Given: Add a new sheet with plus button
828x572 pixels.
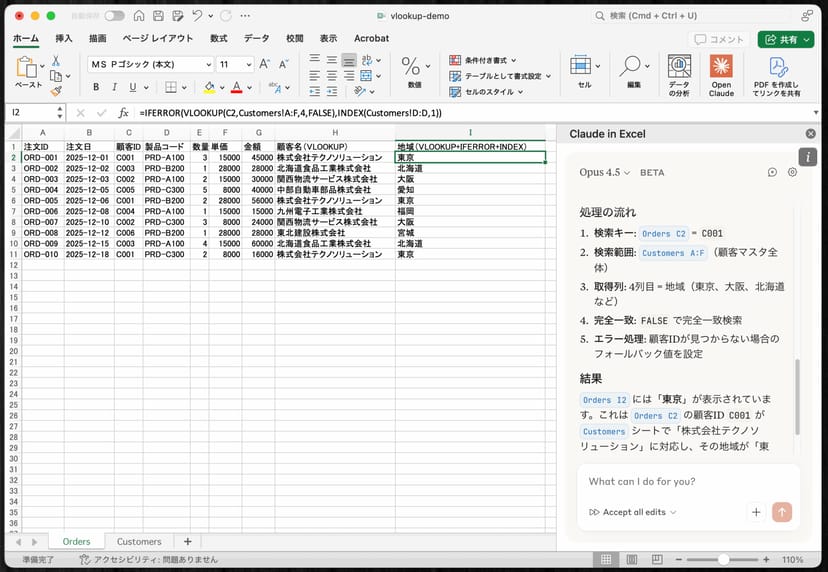Looking at the screenshot, I should (x=187, y=542).
